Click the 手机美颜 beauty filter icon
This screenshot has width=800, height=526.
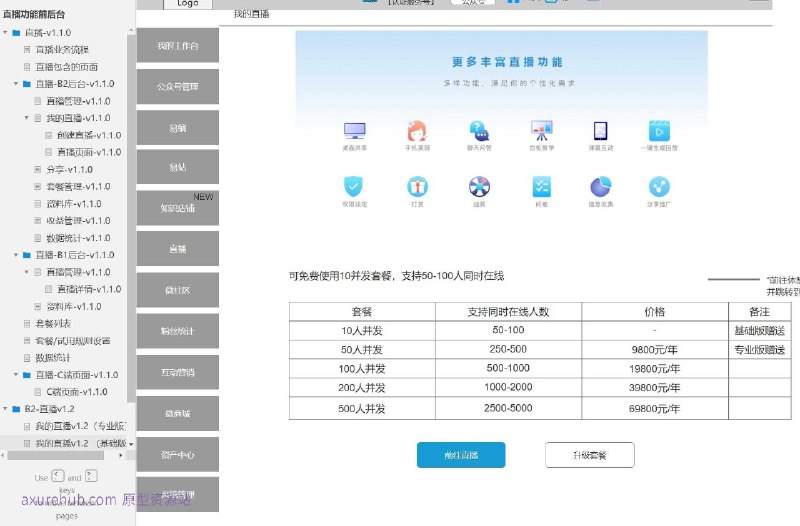pos(417,131)
